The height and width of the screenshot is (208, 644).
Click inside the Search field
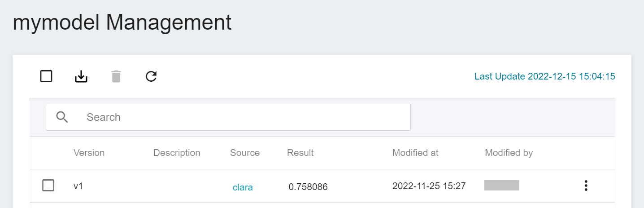[242, 117]
